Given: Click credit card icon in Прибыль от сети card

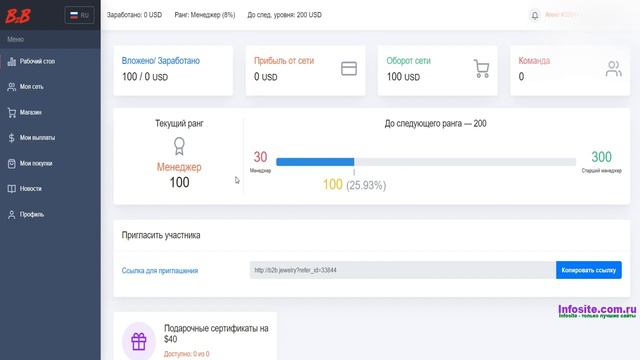Looking at the screenshot, I should [x=349, y=69].
